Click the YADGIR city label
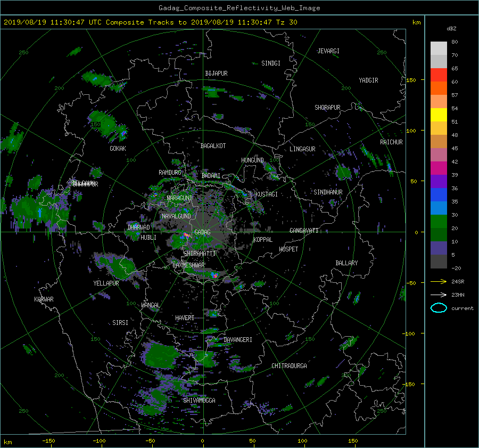The image size is (479, 448). click(368, 80)
